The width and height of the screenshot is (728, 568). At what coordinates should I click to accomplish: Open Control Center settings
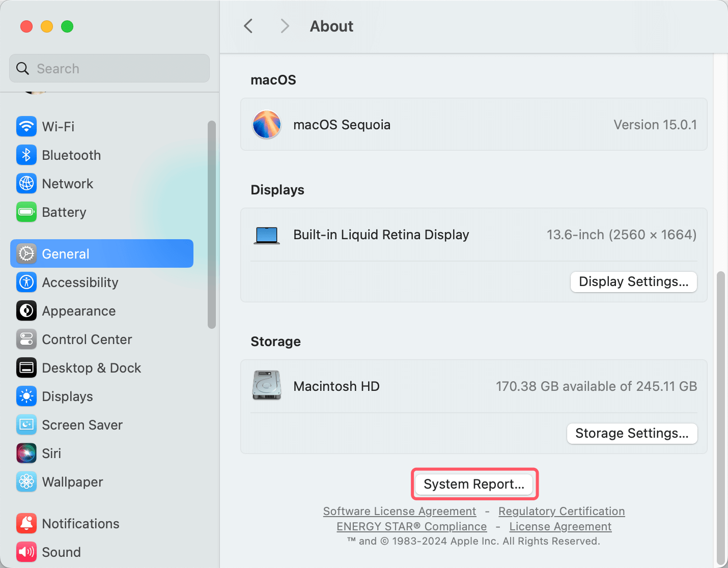click(87, 339)
